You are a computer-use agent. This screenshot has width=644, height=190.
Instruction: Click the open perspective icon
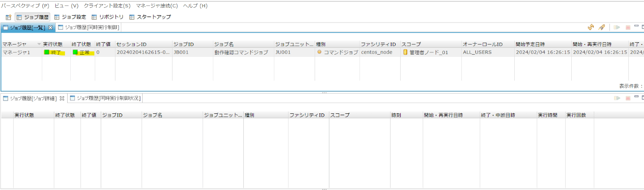[x=8, y=17]
